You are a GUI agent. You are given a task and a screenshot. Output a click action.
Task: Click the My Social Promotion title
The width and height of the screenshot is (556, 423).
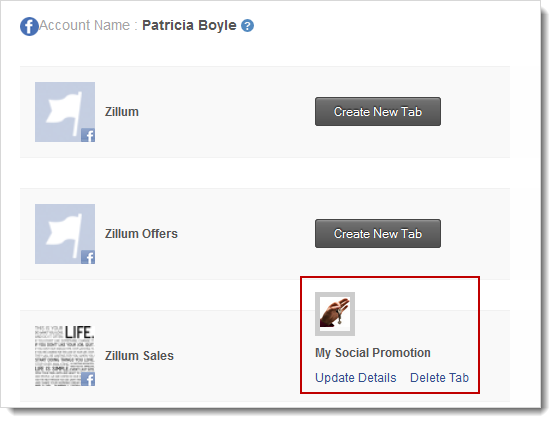click(x=373, y=353)
